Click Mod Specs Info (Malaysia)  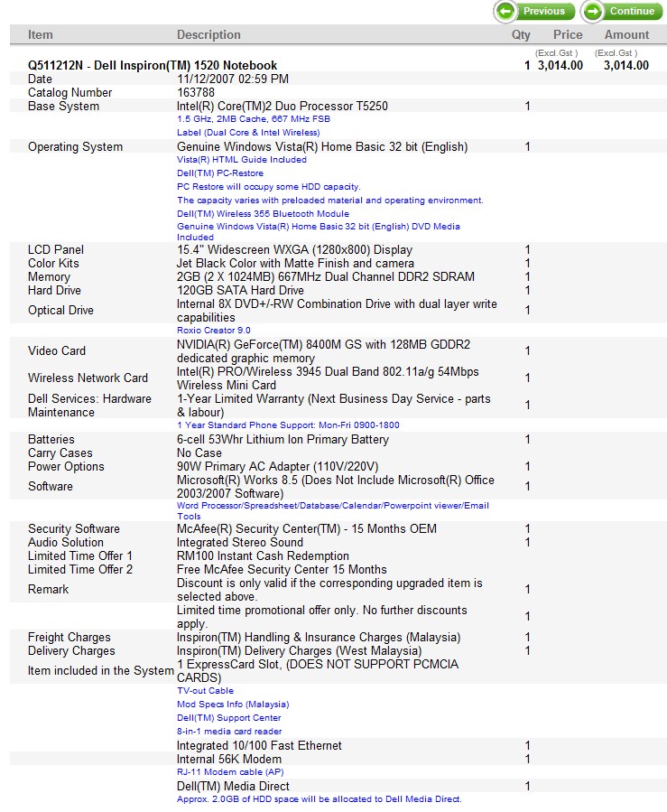tap(233, 704)
